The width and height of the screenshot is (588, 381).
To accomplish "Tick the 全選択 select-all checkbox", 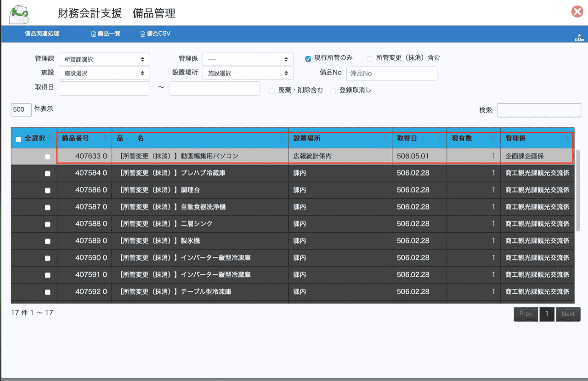I will click(x=18, y=140).
